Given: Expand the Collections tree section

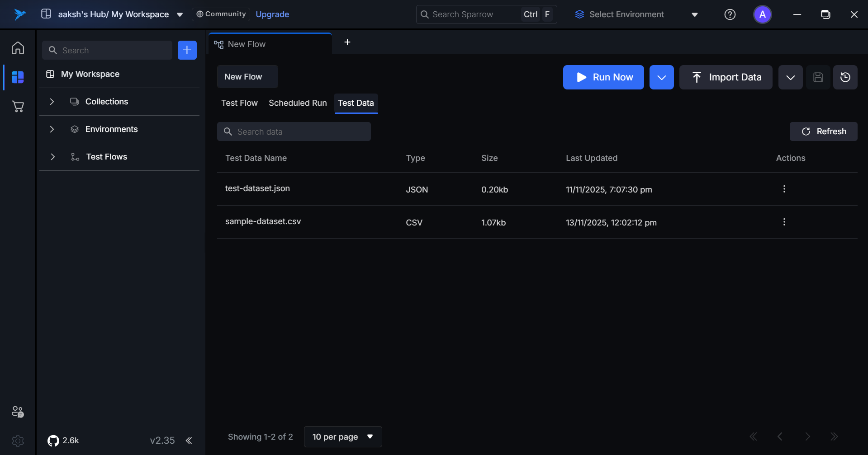Looking at the screenshot, I should pyautogui.click(x=52, y=102).
